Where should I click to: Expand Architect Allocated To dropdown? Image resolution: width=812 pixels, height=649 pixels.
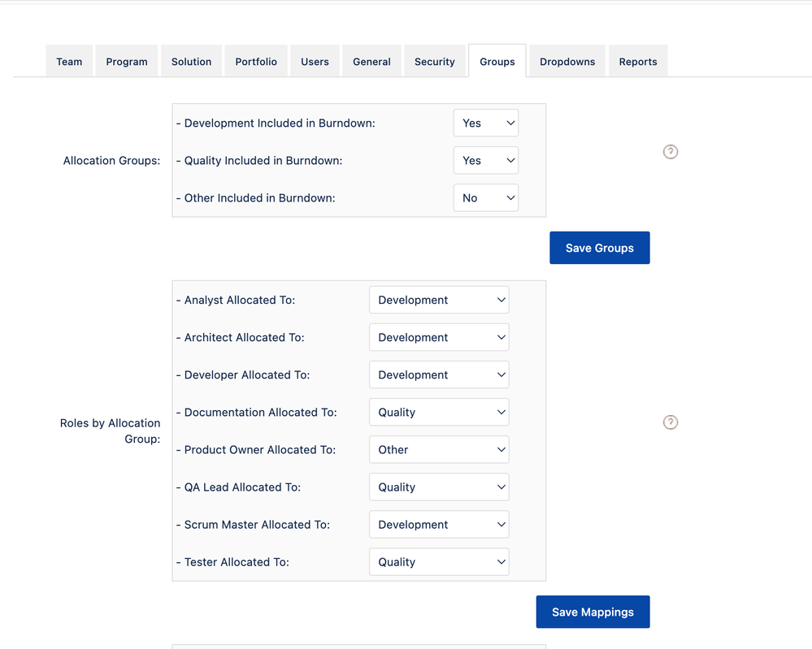click(x=439, y=337)
